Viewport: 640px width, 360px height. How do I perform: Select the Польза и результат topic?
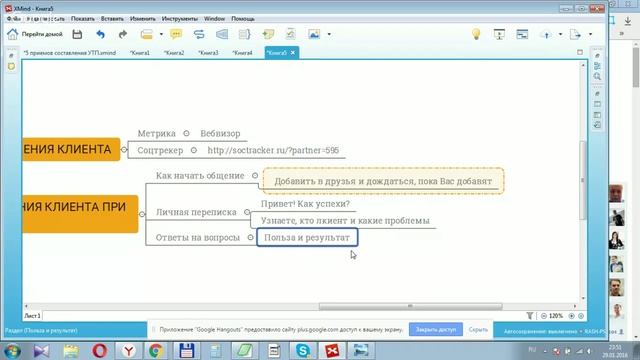(307, 238)
